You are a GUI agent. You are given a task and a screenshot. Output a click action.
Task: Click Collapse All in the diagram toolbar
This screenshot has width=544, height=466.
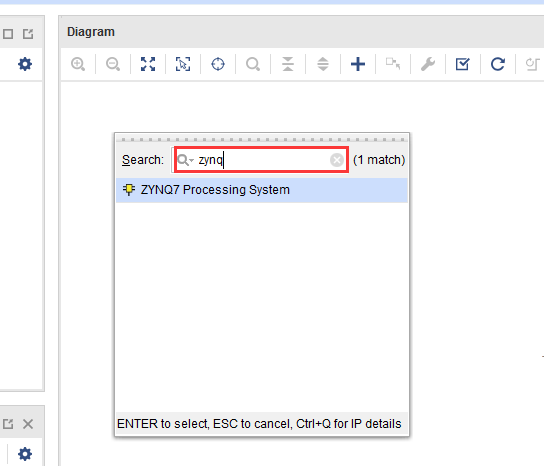tap(288, 64)
